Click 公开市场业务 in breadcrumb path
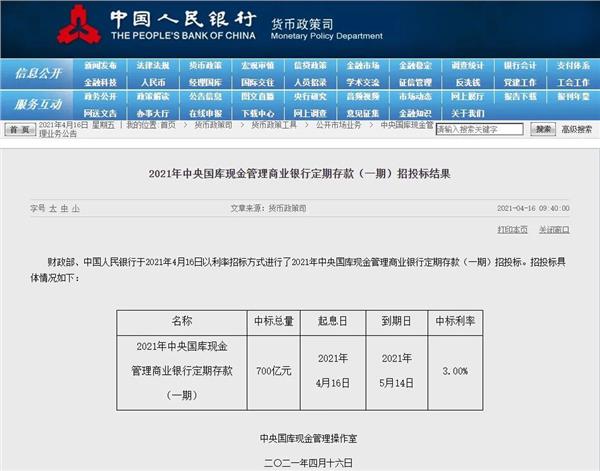 point(336,126)
